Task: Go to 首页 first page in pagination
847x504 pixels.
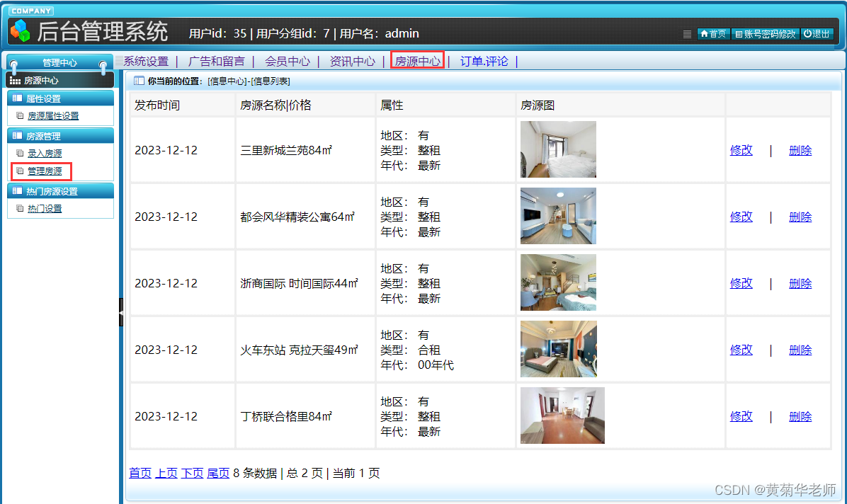Action: coord(140,474)
